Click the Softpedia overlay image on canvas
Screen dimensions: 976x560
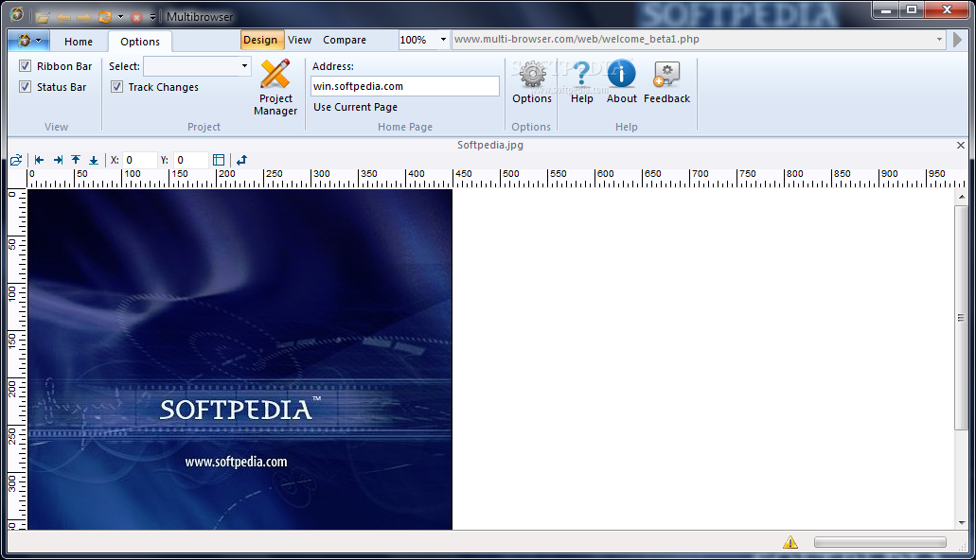point(240,359)
